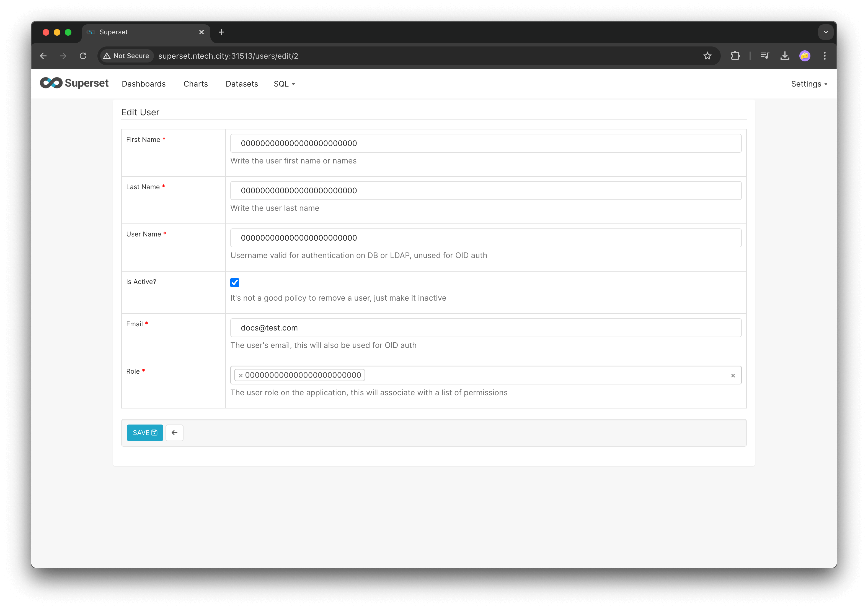Open the Role select box
Screen dimensions: 868x609
544,375
